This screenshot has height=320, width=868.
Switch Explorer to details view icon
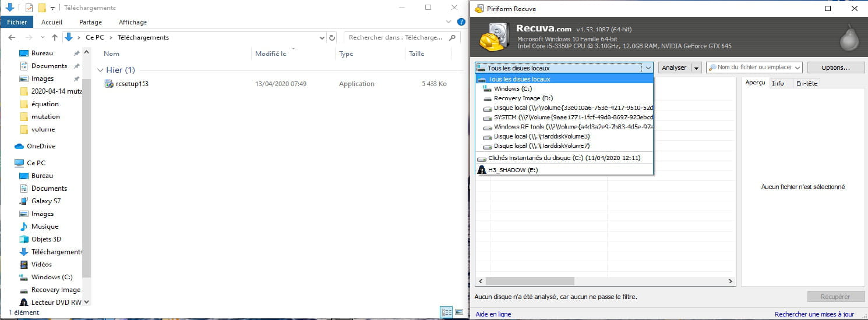tap(447, 312)
